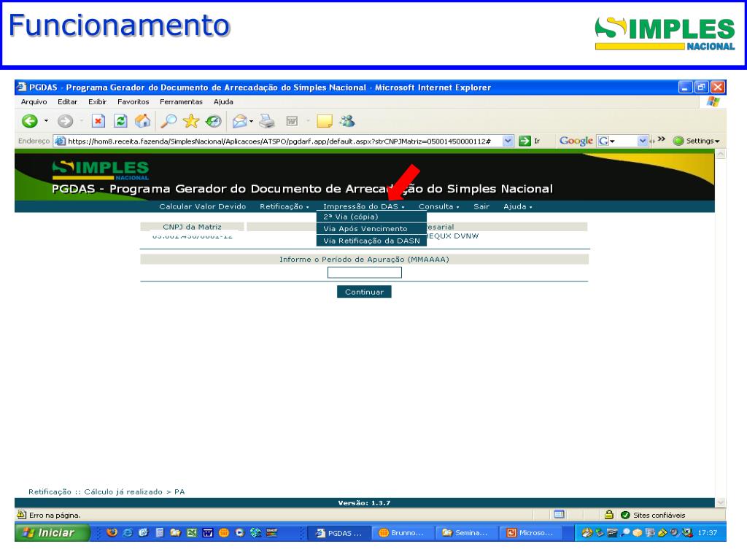Open the Windows Iniciar start button
The width and height of the screenshot is (747, 560).
pos(50,533)
